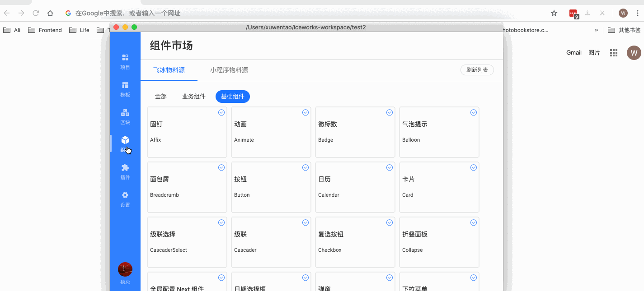Open the Gmail link
The height and width of the screenshot is (291, 644).
pyautogui.click(x=574, y=53)
